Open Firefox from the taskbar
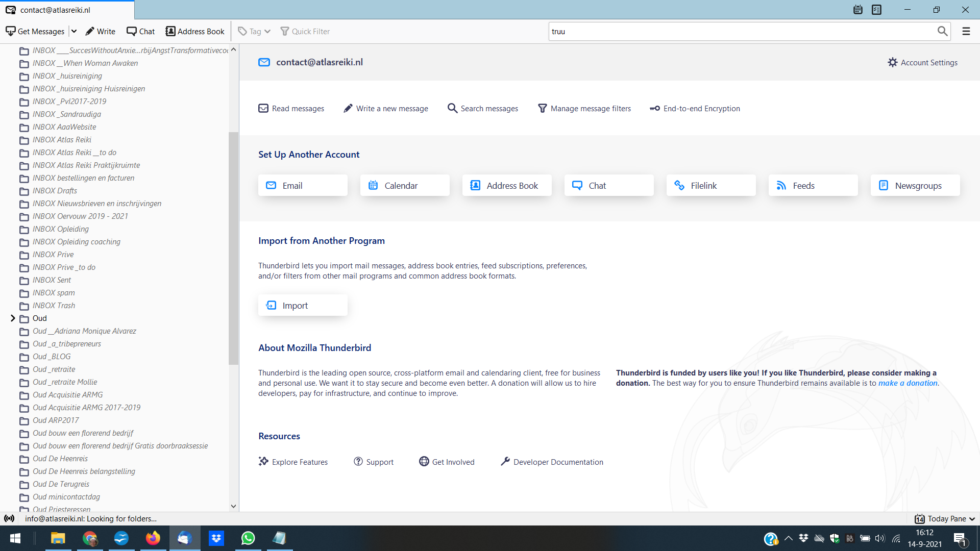980x551 pixels. tap(153, 538)
